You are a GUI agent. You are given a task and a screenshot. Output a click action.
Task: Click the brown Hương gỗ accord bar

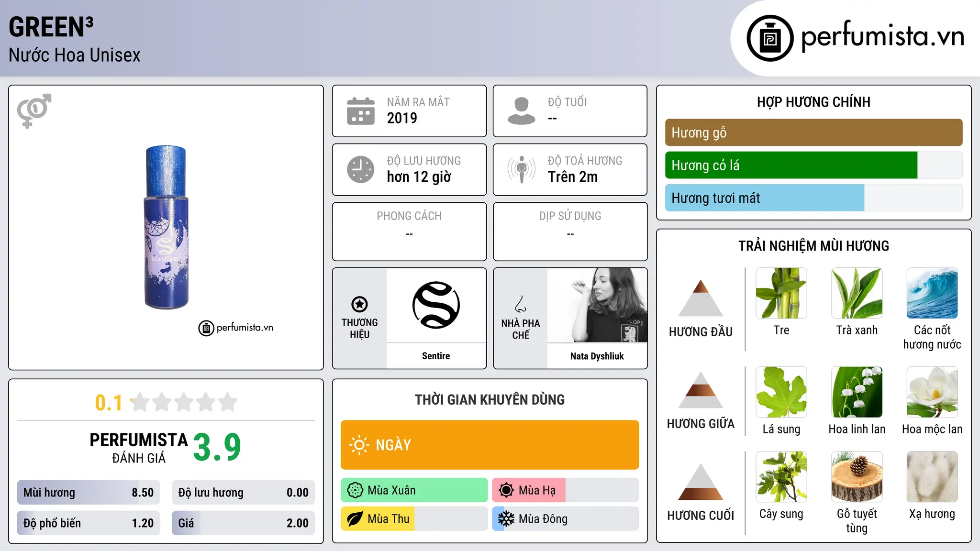tap(813, 132)
